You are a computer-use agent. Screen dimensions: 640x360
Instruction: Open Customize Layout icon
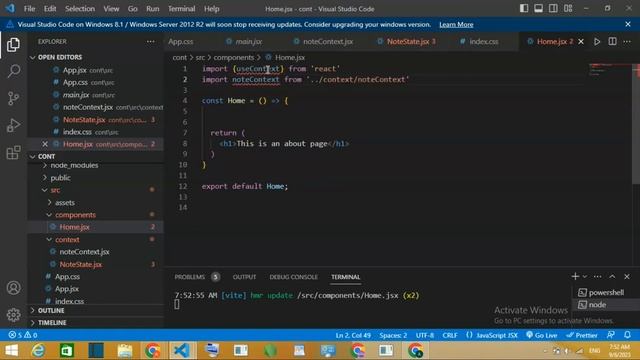(x=568, y=8)
